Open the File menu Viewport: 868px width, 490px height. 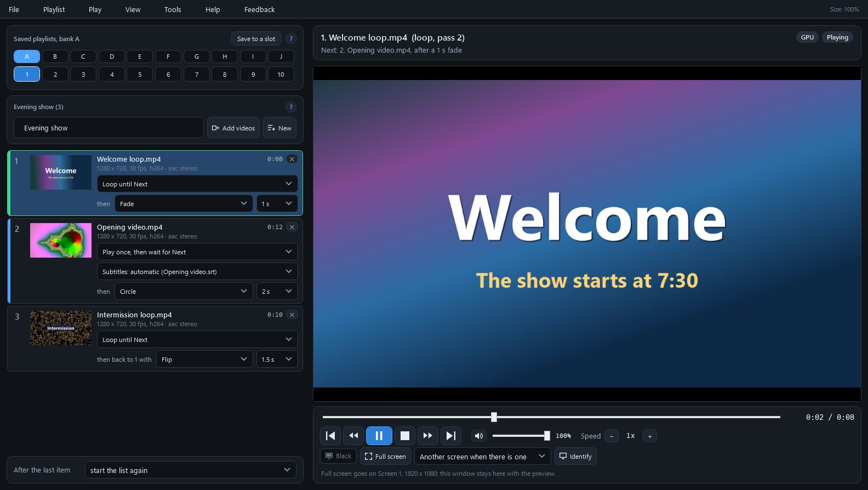point(14,9)
